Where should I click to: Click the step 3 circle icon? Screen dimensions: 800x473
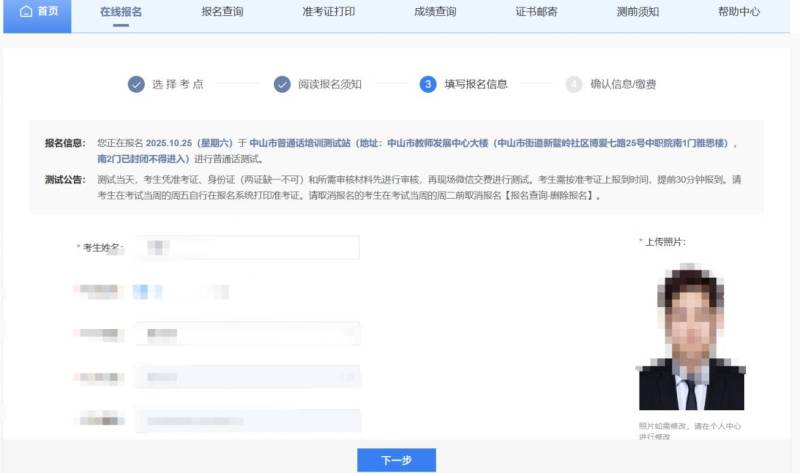coord(427,85)
